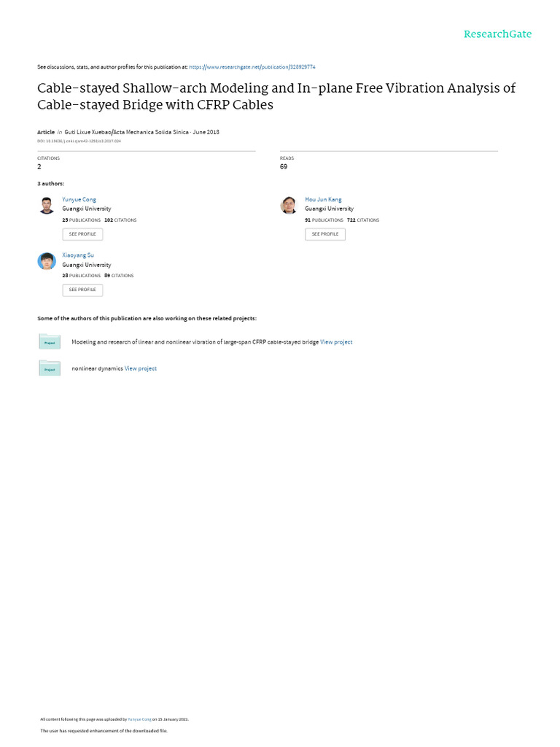Click Yunyue Cong uploader link in footer

[x=139, y=719]
